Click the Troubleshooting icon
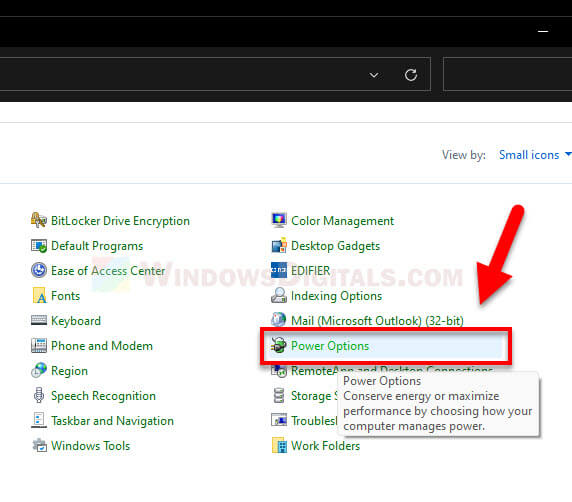 point(279,420)
